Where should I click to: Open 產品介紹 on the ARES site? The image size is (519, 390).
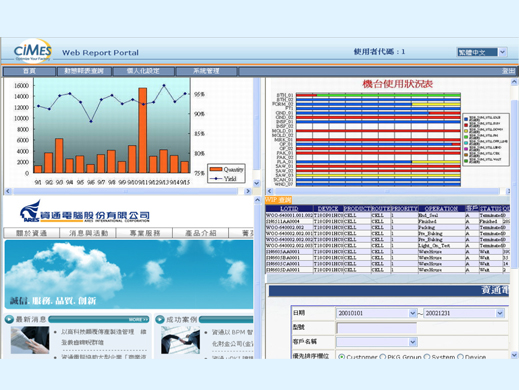tap(201, 233)
